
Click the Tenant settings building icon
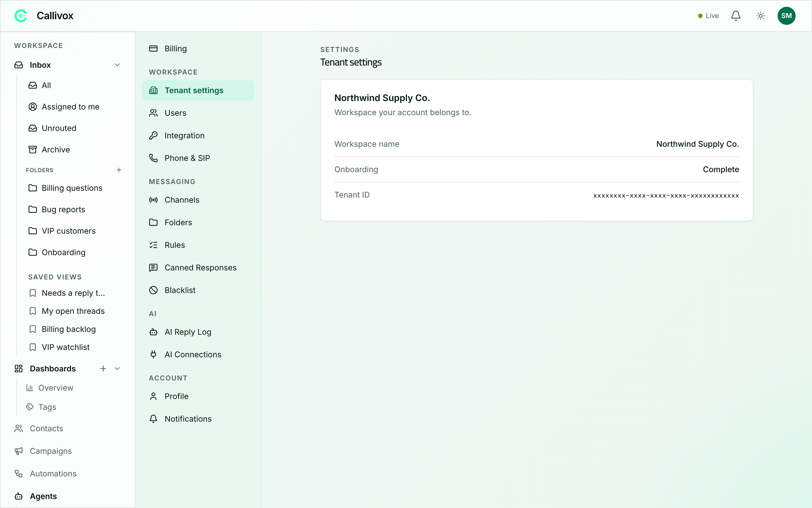pos(153,90)
